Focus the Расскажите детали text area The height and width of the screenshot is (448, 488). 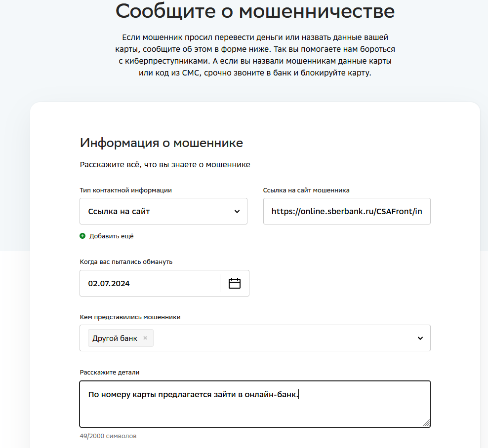[255, 404]
